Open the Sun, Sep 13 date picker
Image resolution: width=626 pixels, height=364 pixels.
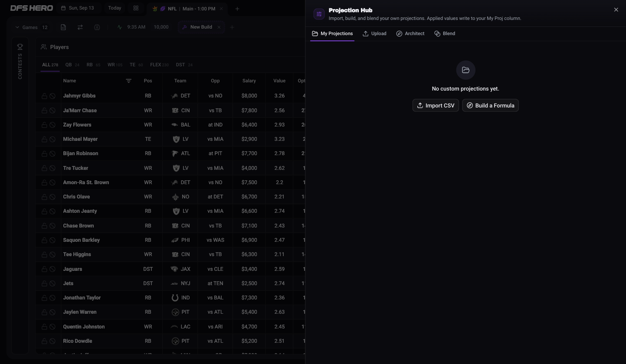78,8
